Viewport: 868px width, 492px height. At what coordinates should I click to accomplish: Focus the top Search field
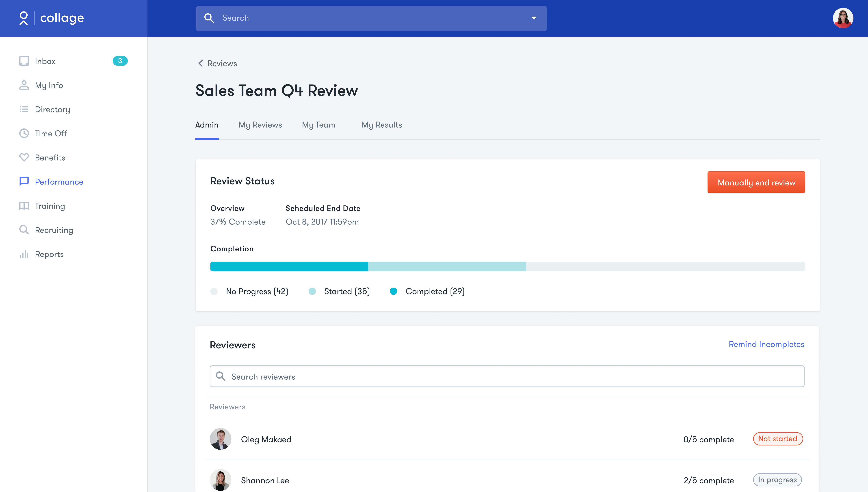tap(371, 18)
